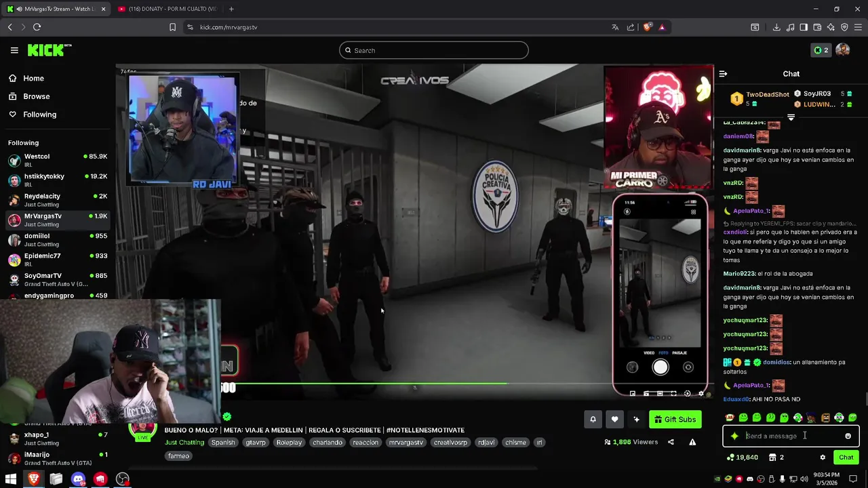Open the Brave Wallet toolbar icon
The image size is (868, 488).
click(817, 27)
